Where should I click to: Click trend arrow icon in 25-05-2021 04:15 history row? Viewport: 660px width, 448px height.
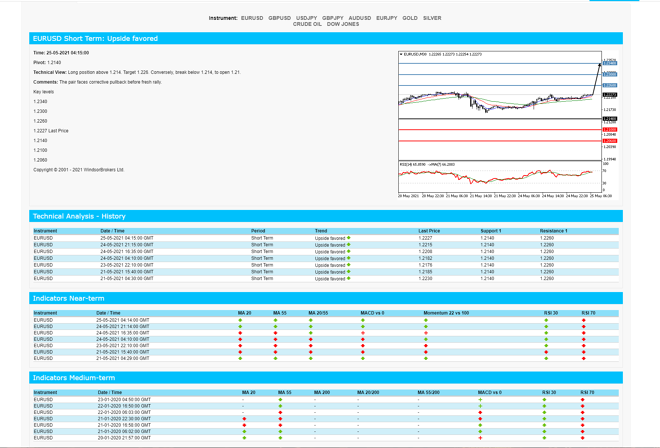(x=349, y=238)
